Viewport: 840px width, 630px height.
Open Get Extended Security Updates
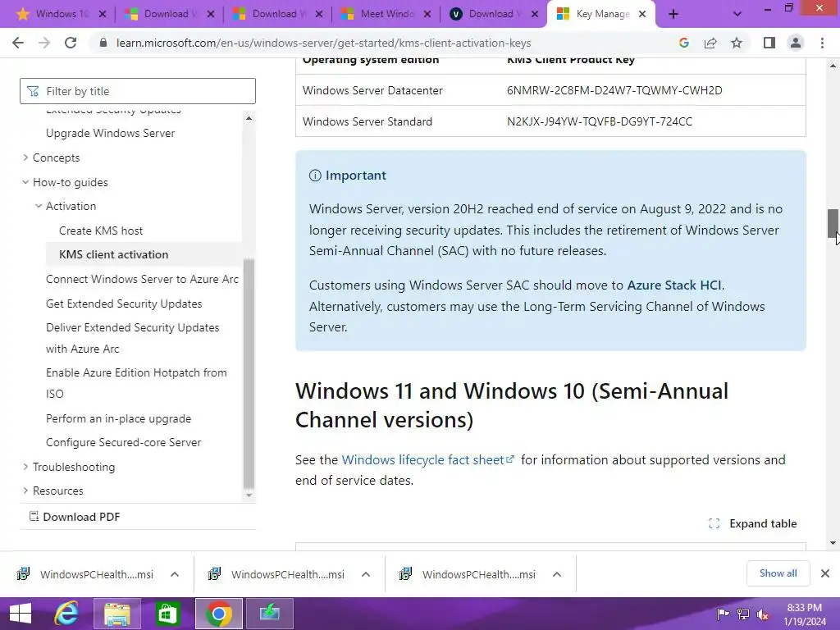pyautogui.click(x=124, y=304)
